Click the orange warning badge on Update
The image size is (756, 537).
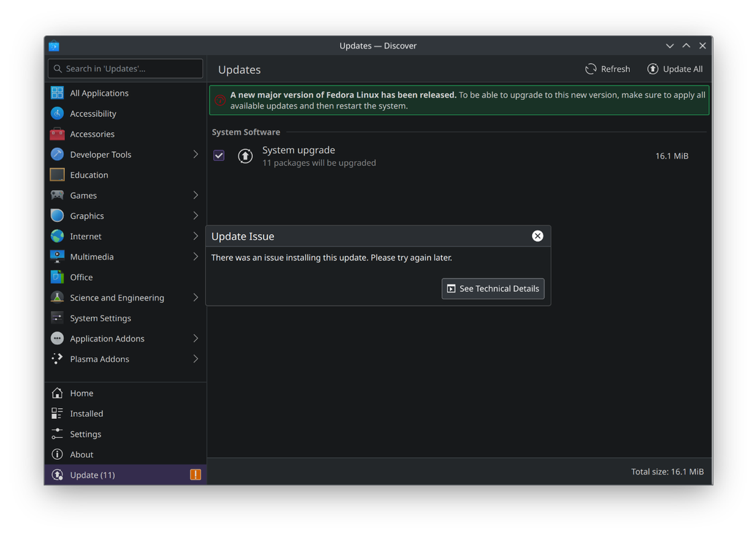(x=195, y=475)
